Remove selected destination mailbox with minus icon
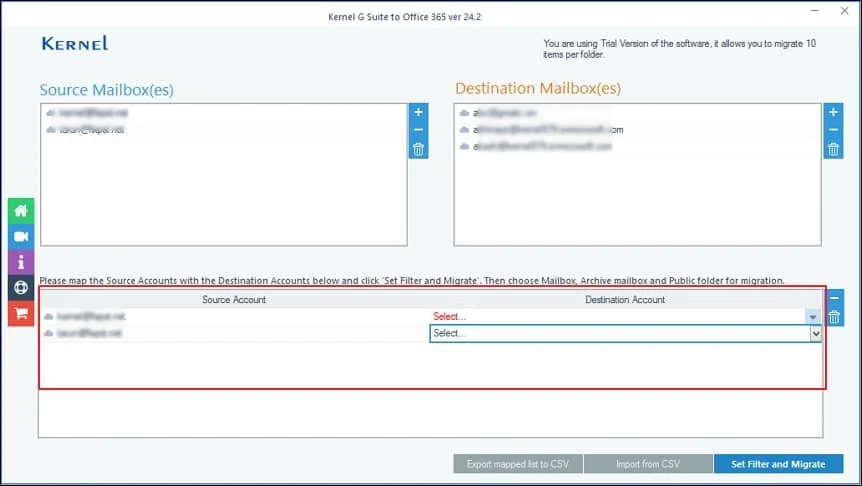Screen dimensions: 862x486 click(x=833, y=130)
